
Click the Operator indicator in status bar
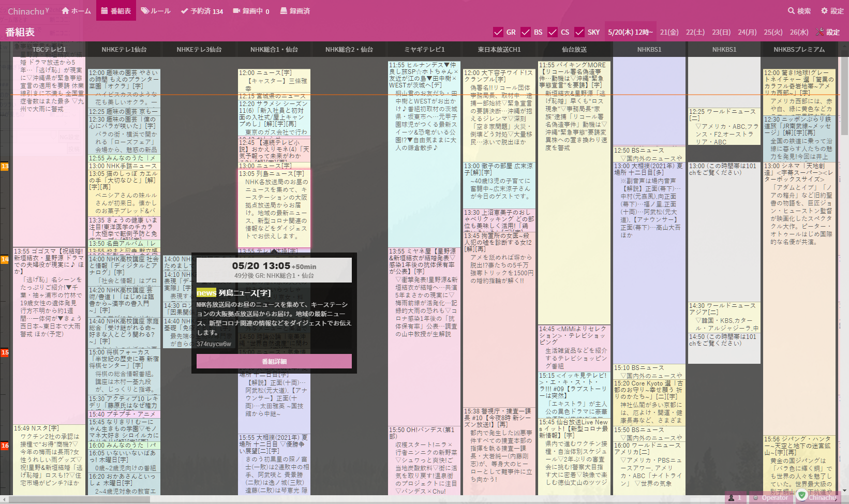tap(771, 497)
